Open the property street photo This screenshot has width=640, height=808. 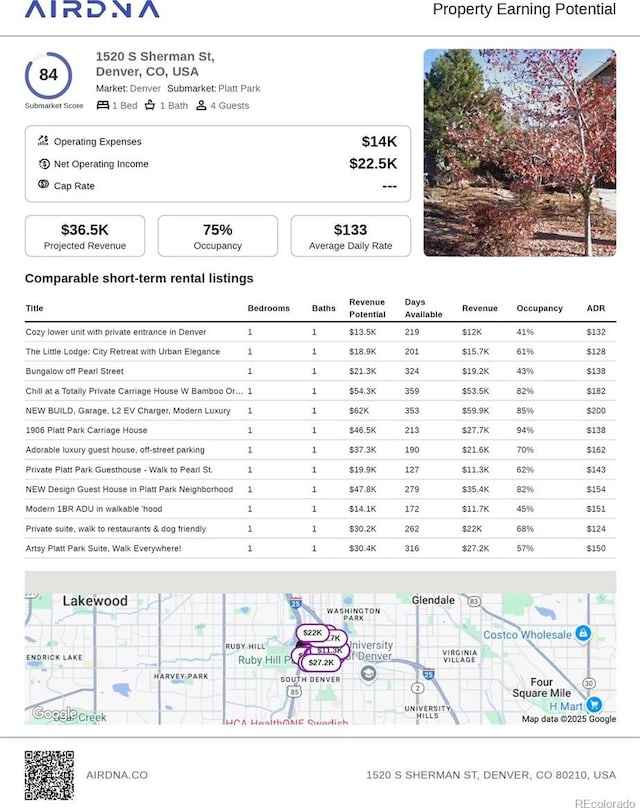pos(519,153)
